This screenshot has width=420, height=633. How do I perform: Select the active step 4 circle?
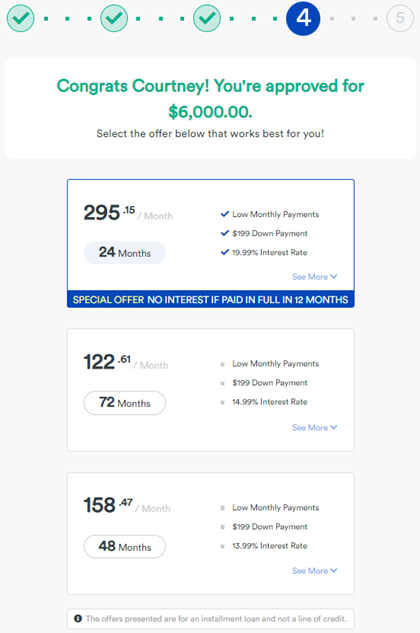click(303, 18)
